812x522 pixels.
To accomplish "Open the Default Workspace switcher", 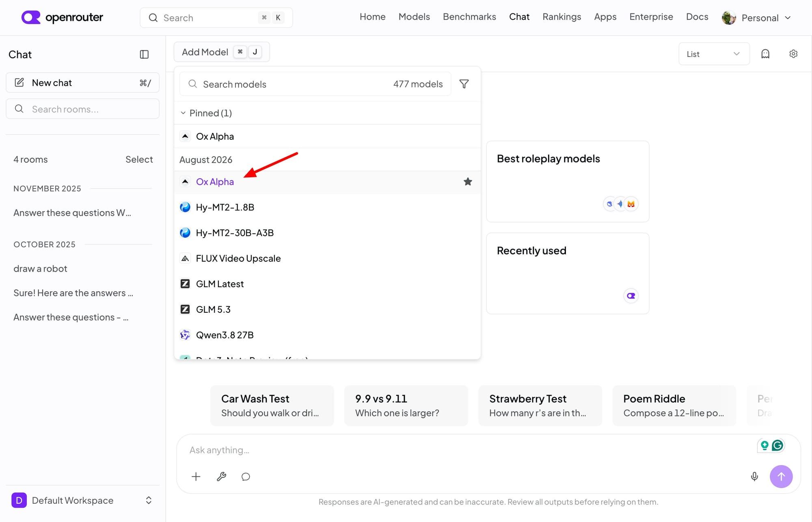I will coord(82,500).
